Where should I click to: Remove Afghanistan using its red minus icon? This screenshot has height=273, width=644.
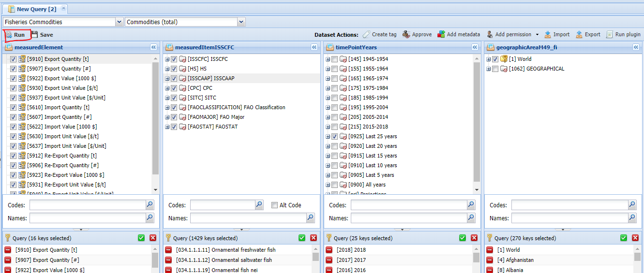coord(490,260)
